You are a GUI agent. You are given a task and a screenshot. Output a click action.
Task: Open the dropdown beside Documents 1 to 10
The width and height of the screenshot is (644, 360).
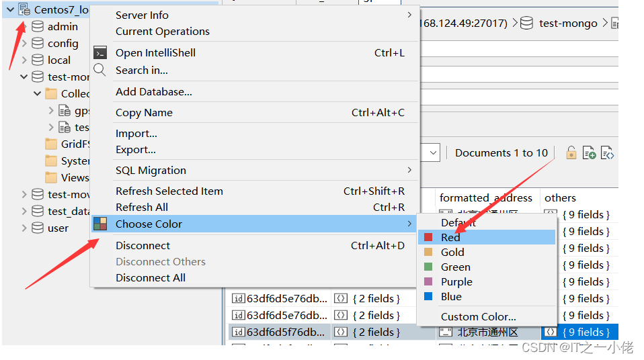tap(432, 152)
